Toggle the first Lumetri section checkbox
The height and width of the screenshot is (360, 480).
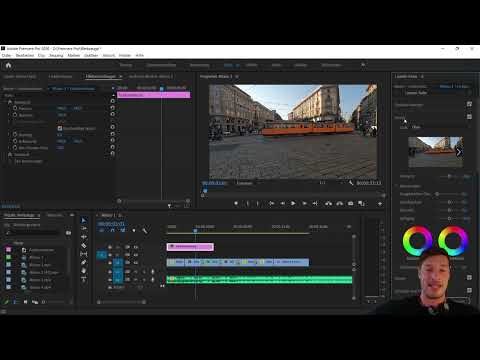coord(469,104)
